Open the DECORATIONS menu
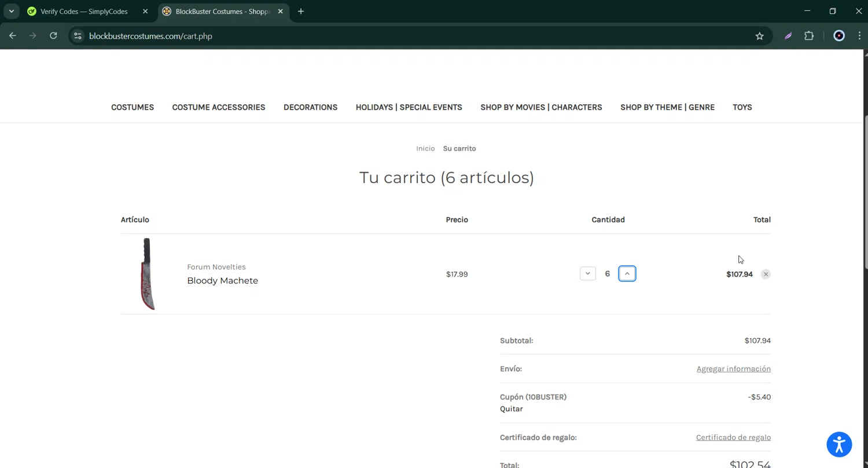Image resolution: width=868 pixels, height=468 pixels. click(310, 107)
